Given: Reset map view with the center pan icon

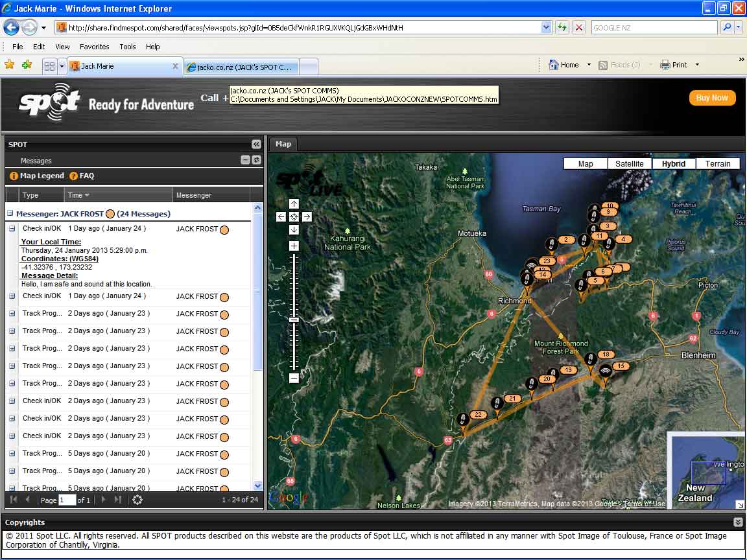Looking at the screenshot, I should pos(294,216).
